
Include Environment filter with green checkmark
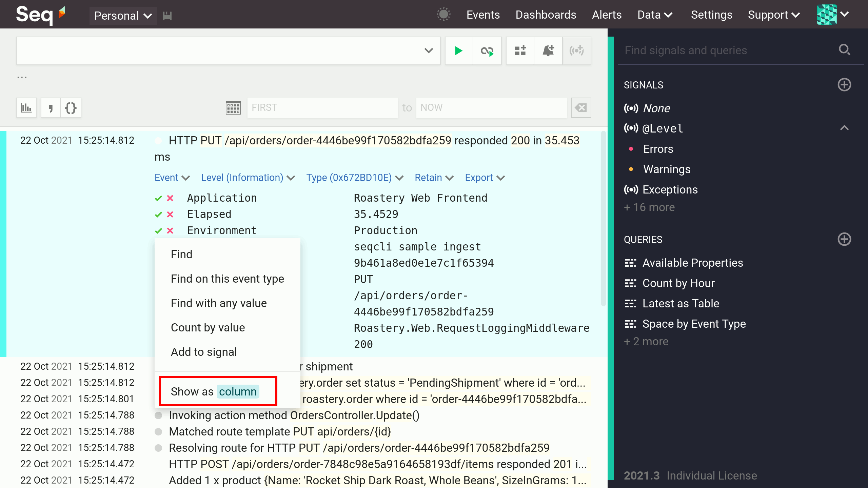point(158,231)
